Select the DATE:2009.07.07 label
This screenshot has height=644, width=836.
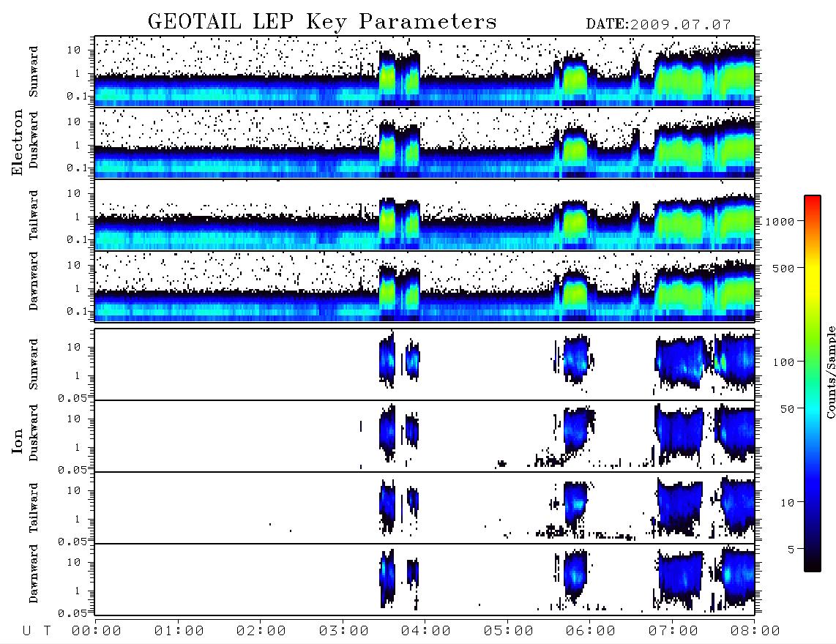[x=658, y=25]
